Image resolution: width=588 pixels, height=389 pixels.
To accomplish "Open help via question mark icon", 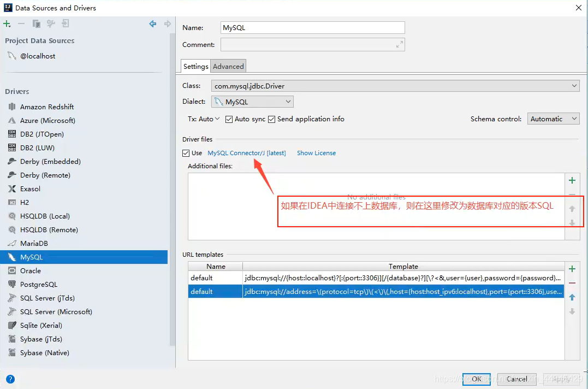I will tap(10, 379).
